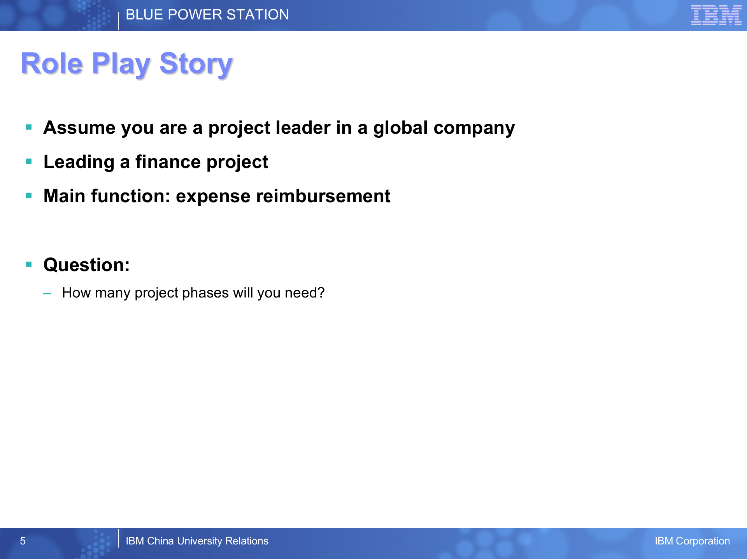Click the slide number 5 in footer
The image size is (747, 560).
[x=23, y=541]
